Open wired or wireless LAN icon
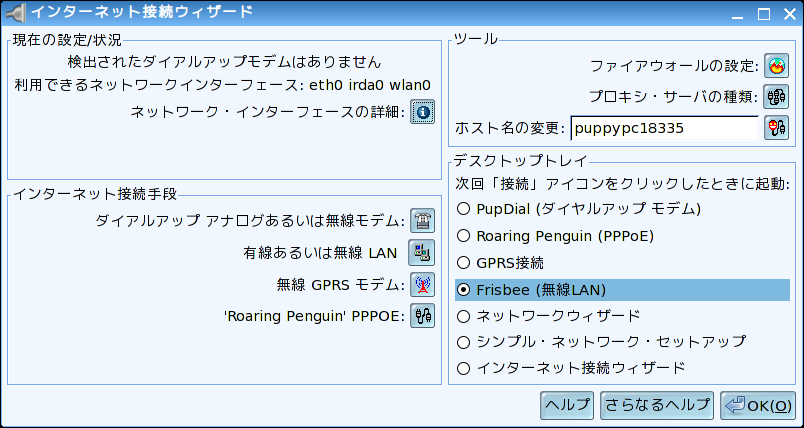The image size is (804, 428). coord(421,252)
